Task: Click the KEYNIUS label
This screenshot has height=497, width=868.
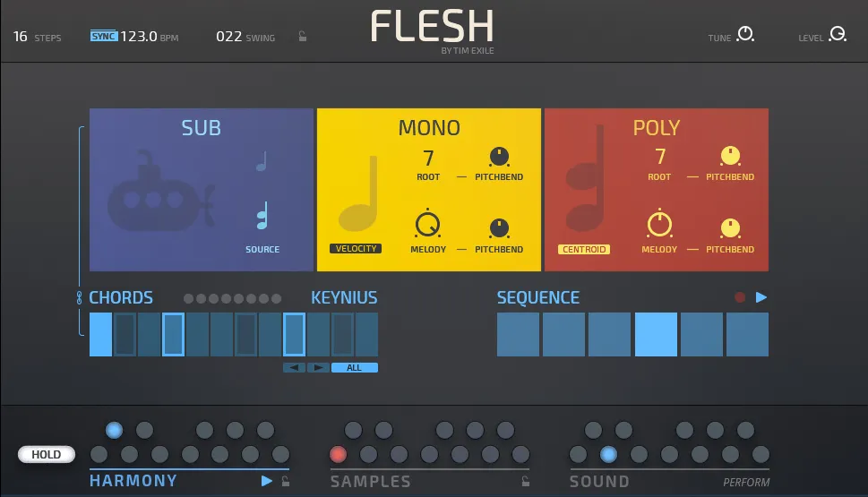Action: point(344,298)
